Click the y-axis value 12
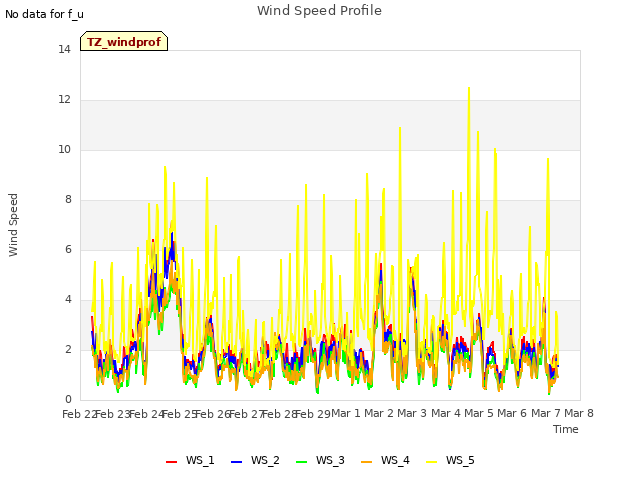The height and width of the screenshot is (480, 640). point(64,99)
